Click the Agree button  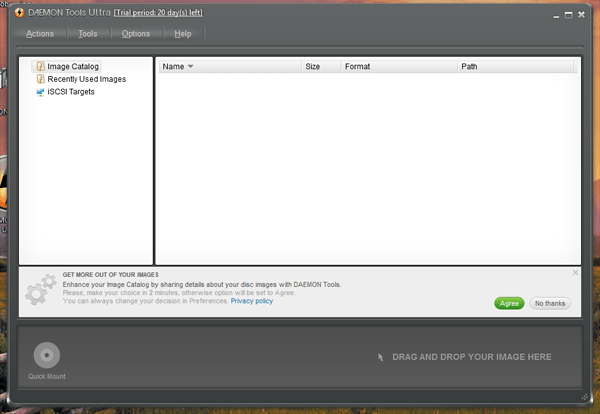tap(509, 303)
